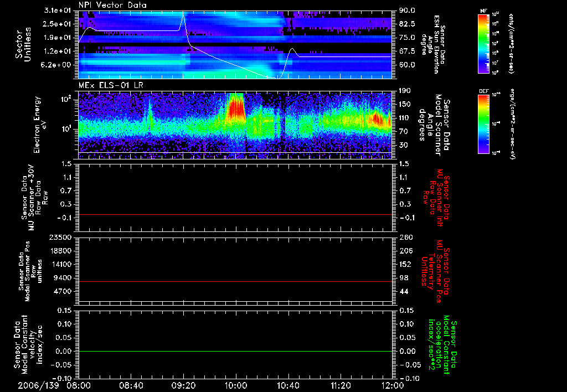Screen dimensions: 567x392
Task: Click the "206" telemetry axis tick
Action: pos(405,251)
